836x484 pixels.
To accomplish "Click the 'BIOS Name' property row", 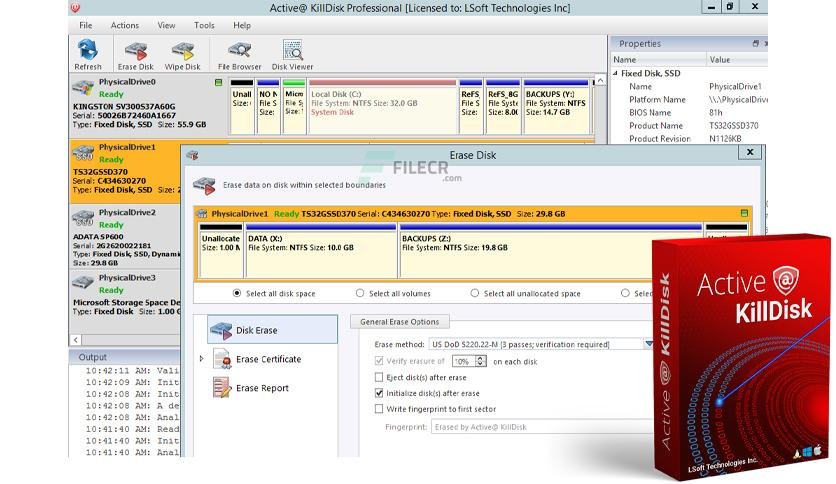I will (x=689, y=112).
